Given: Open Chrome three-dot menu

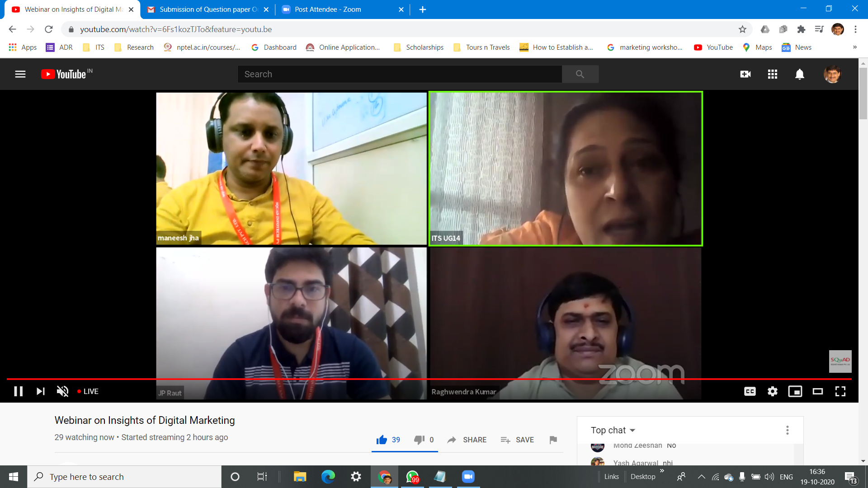Looking at the screenshot, I should point(855,29).
